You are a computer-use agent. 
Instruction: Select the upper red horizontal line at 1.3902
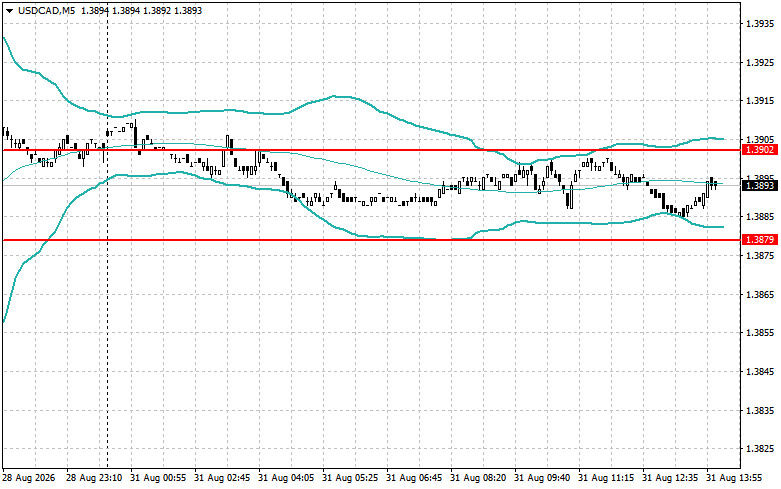(x=371, y=150)
